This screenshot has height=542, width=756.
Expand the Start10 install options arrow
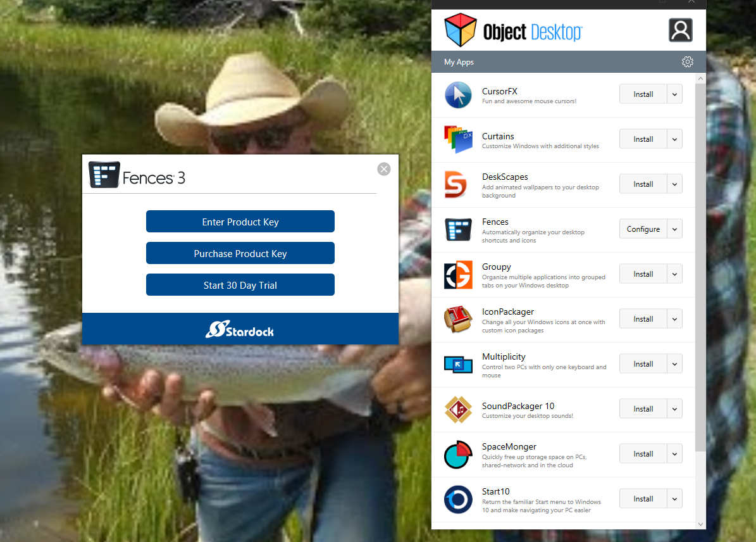click(674, 498)
